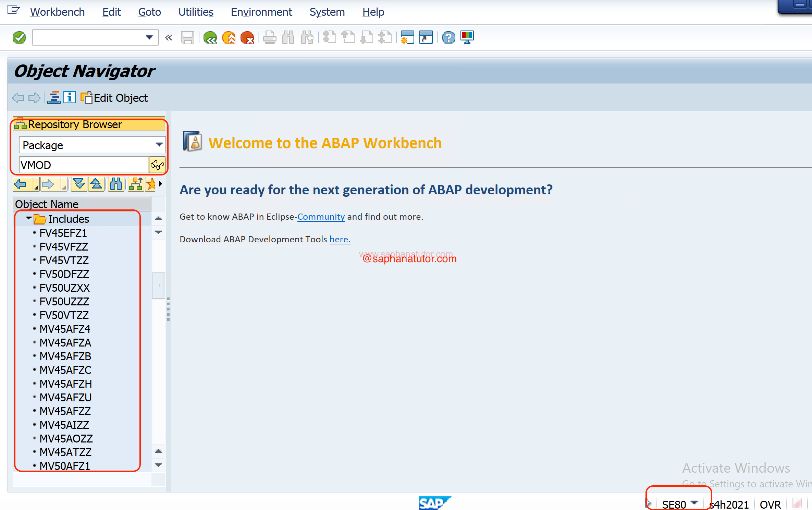Screen dimensions: 812x510
Task: Open the Utilities menu
Action: click(x=196, y=12)
